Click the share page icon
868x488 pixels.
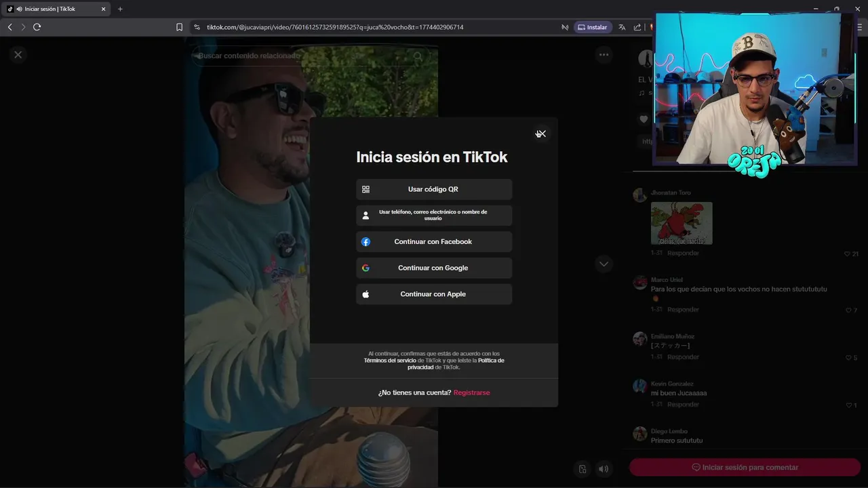[637, 27]
